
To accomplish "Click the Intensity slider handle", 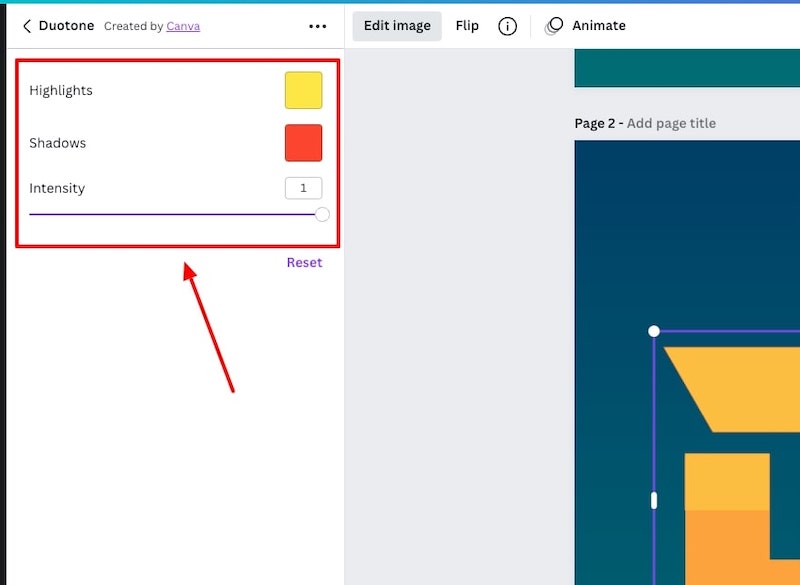I will [322, 214].
